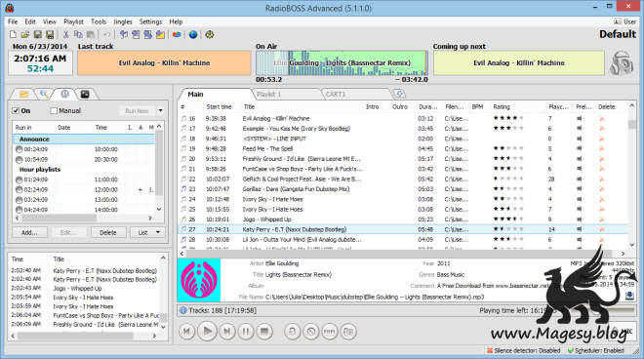Open the Settings menu
The height and width of the screenshot is (359, 644).
click(150, 21)
